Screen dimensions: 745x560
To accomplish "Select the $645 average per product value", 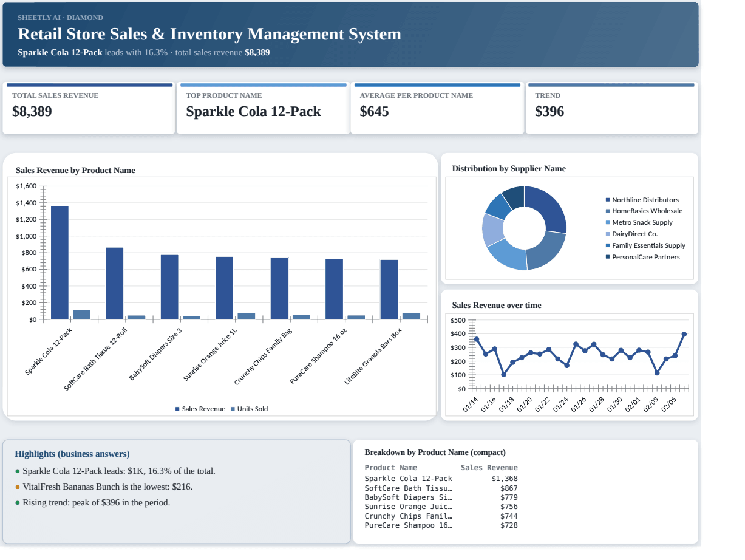I will (x=374, y=111).
